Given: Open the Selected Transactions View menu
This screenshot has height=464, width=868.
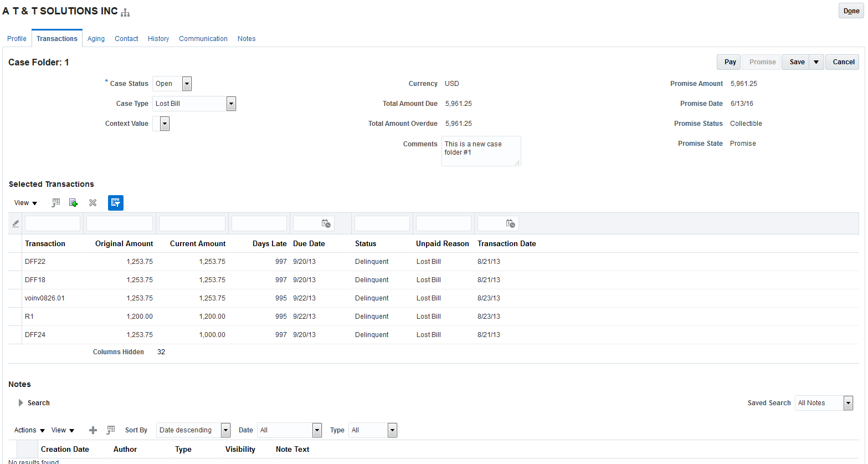Looking at the screenshot, I should [25, 203].
